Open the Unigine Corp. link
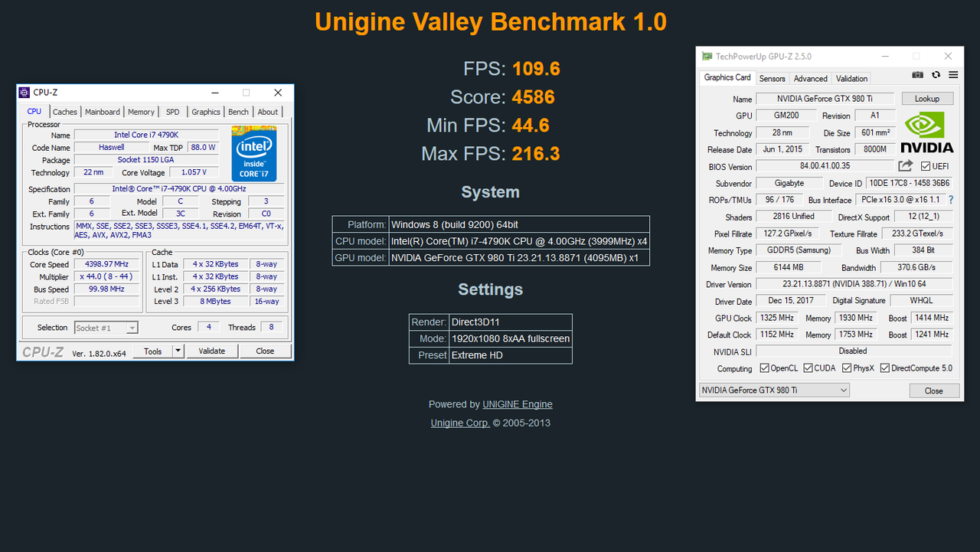 coord(460,423)
